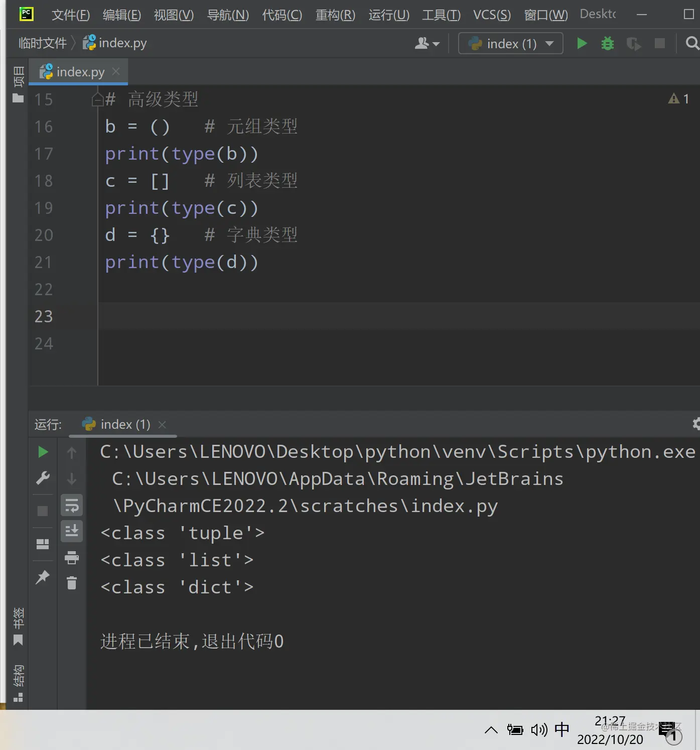This screenshot has width=700, height=750.
Task: Open search everywhere magnifier icon
Action: pyautogui.click(x=692, y=44)
